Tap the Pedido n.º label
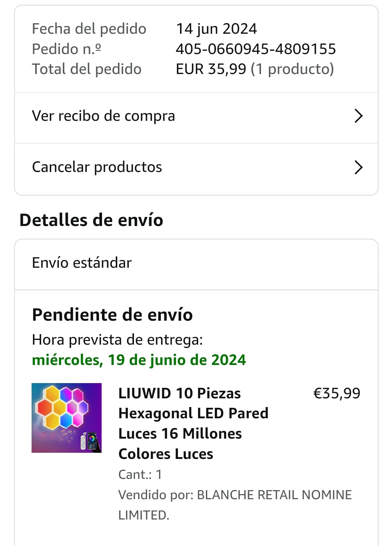 (66, 49)
